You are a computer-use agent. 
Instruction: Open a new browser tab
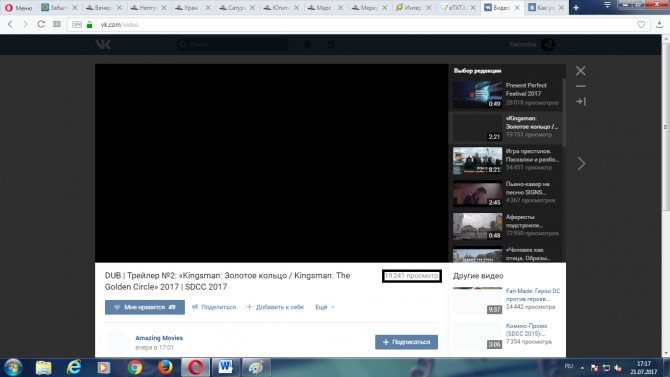[576, 8]
